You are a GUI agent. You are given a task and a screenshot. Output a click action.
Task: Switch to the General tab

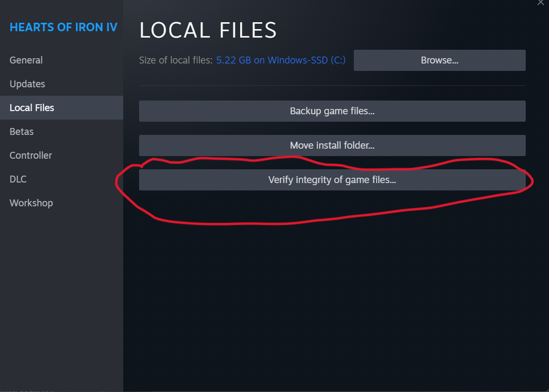click(26, 60)
